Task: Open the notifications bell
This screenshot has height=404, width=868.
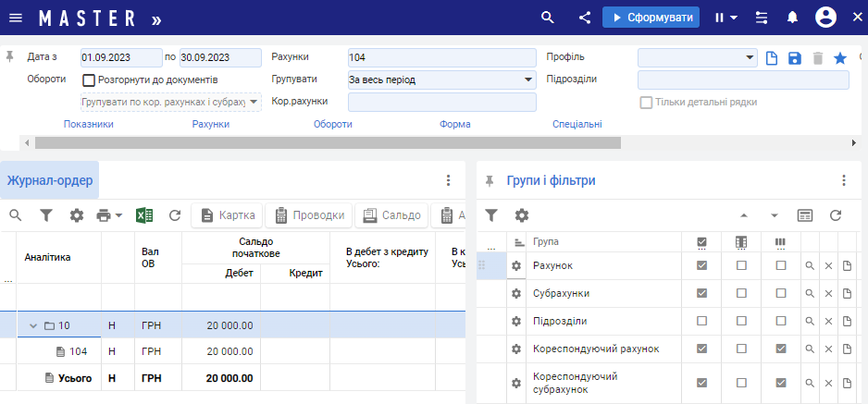Action: 792,18
